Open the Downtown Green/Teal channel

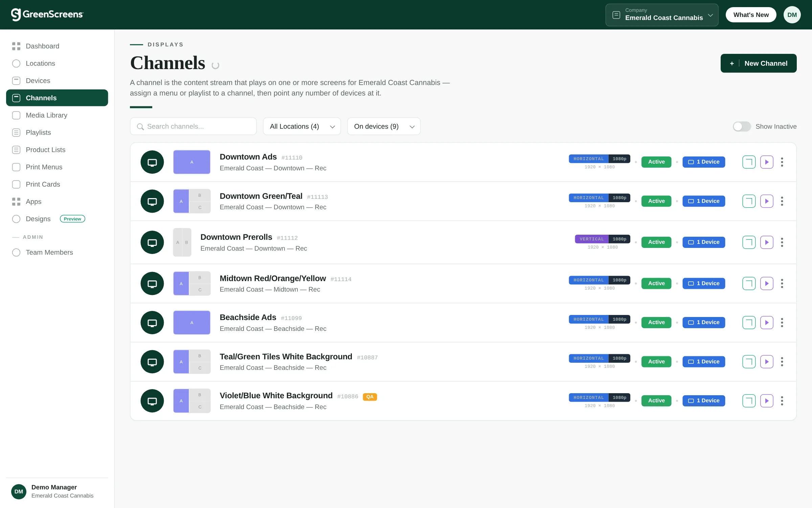tap(261, 196)
